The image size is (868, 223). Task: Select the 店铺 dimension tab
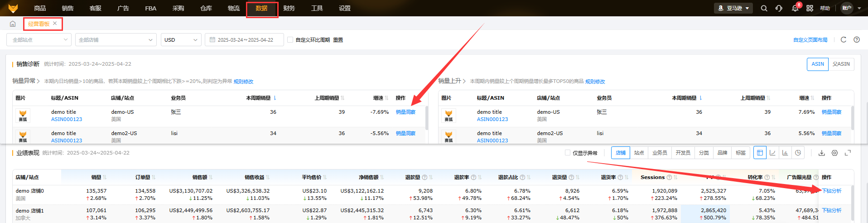pos(621,153)
